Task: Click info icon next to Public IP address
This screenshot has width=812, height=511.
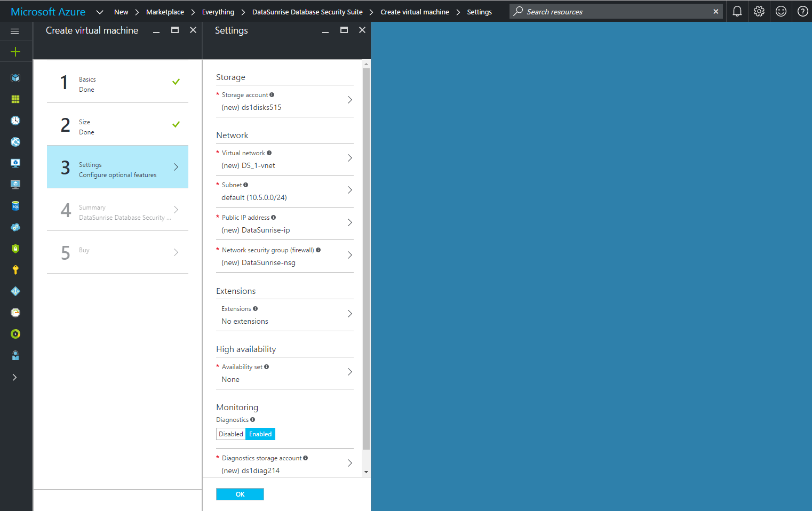Action: [x=273, y=218]
